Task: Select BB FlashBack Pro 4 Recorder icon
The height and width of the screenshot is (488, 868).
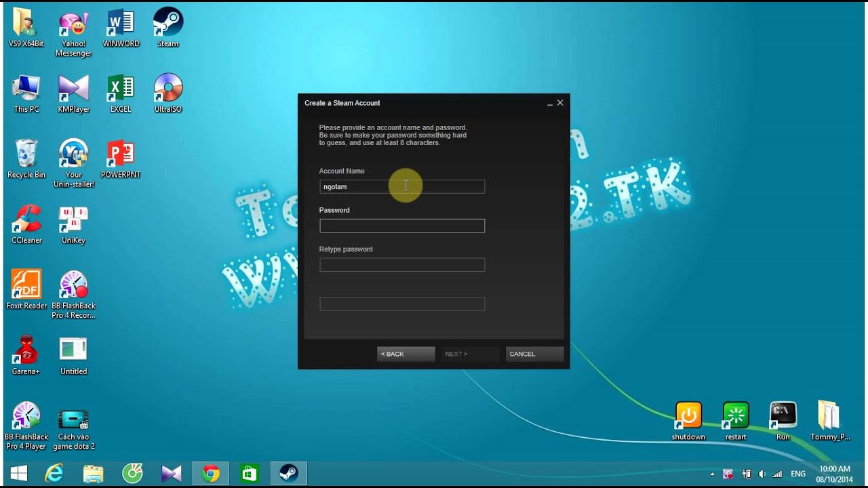Action: click(73, 295)
